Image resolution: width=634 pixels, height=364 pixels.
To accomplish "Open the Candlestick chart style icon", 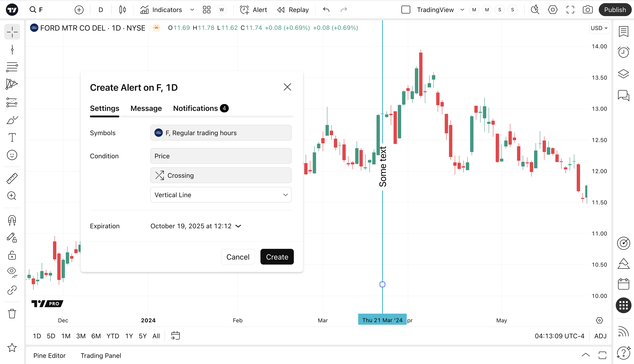I will (x=122, y=10).
